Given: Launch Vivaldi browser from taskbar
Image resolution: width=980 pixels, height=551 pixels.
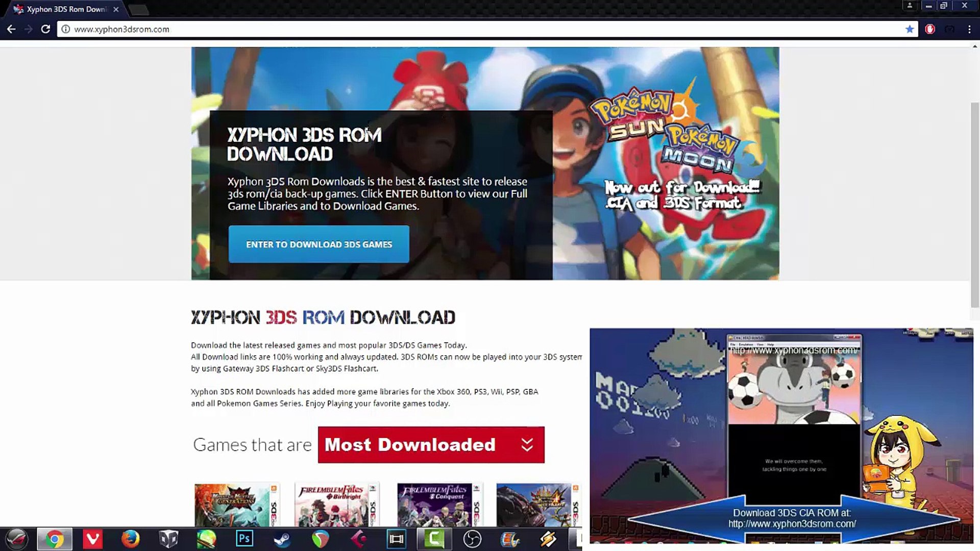Looking at the screenshot, I should point(92,539).
